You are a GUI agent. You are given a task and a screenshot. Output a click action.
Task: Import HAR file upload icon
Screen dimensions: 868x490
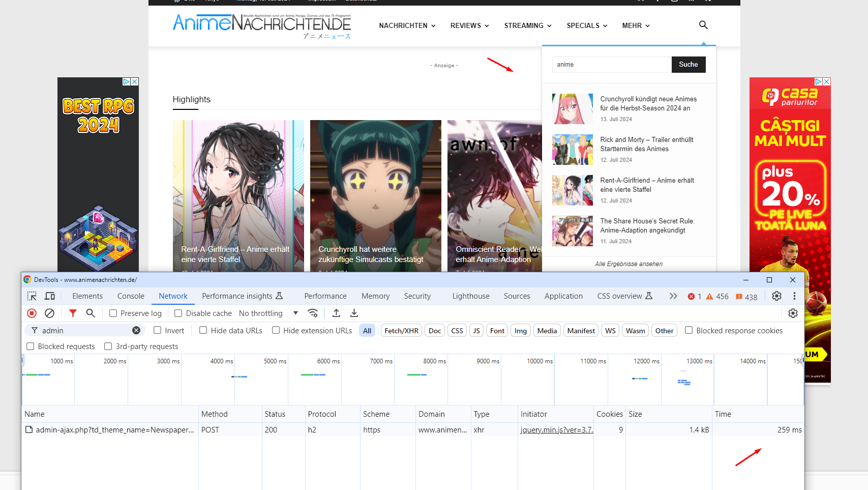pos(336,313)
